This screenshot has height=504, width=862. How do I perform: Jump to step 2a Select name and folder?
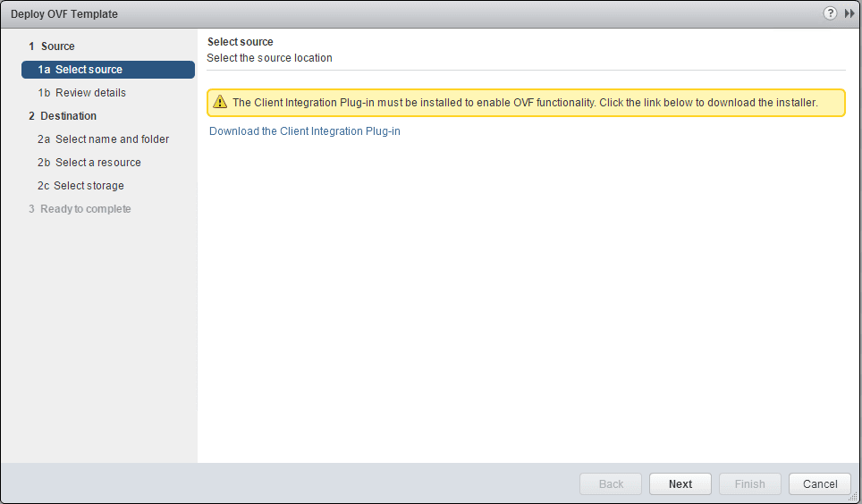[103, 139]
